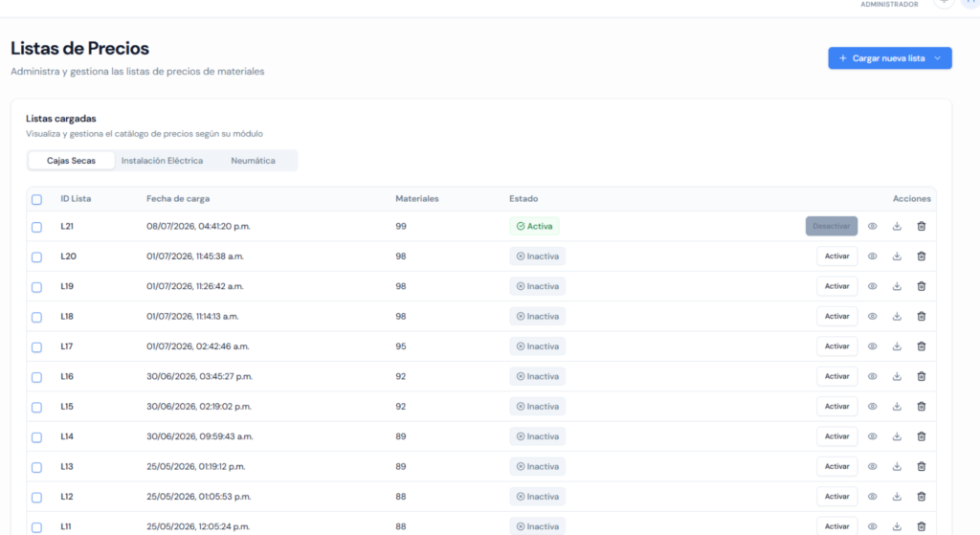Click the Materiales column header
This screenshot has width=980, height=535.
coord(417,199)
